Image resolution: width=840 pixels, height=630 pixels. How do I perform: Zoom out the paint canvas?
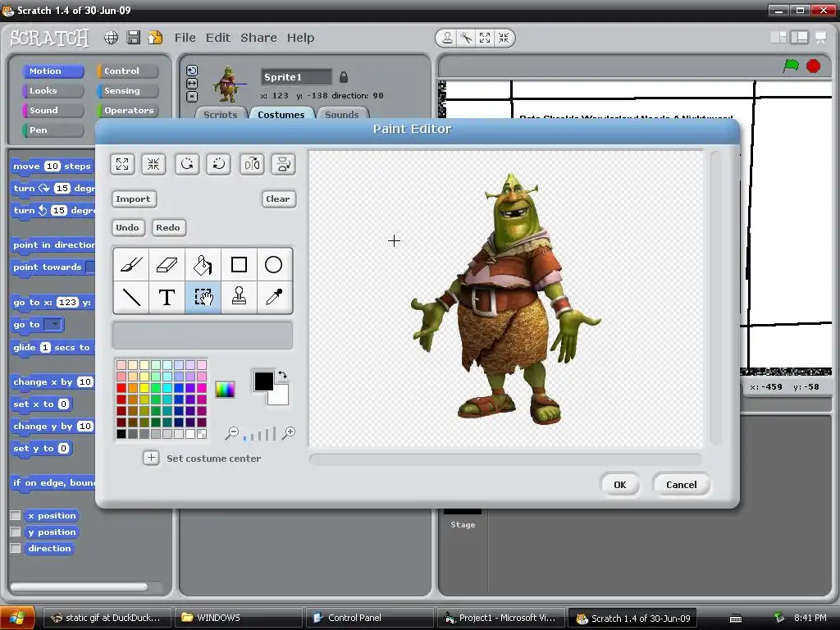click(231, 433)
